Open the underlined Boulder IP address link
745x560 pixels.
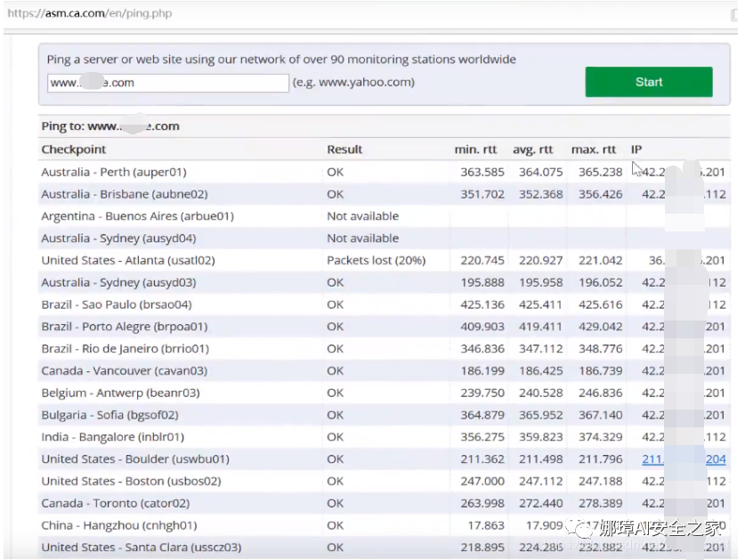684,459
